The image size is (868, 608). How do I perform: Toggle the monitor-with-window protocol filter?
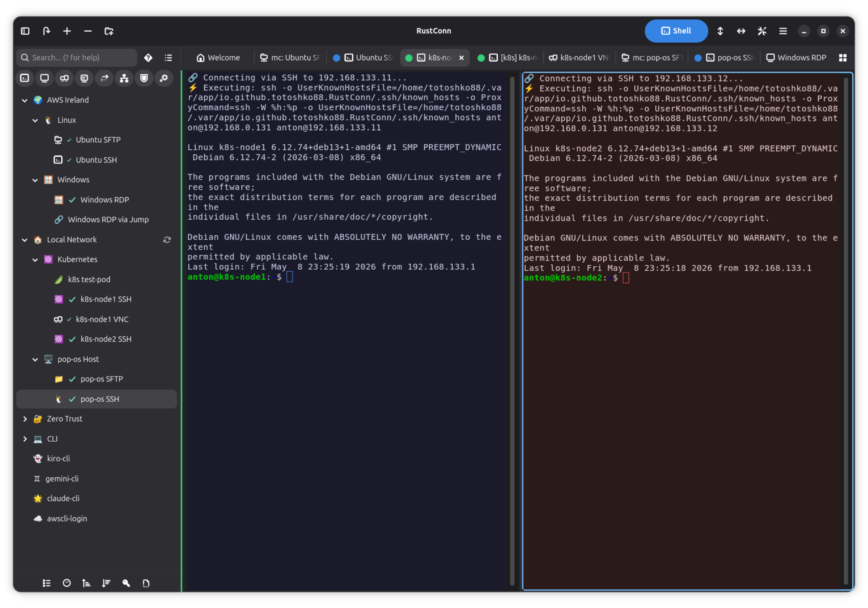pyautogui.click(x=84, y=78)
